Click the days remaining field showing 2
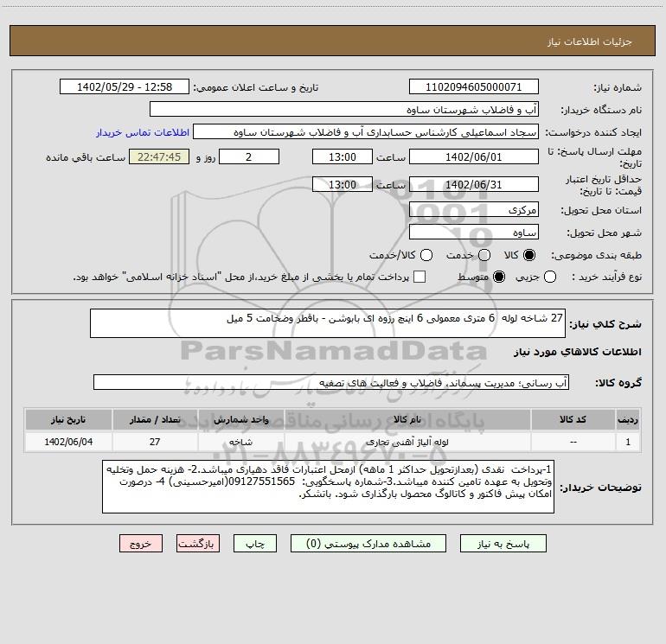Viewport: 666px width, 644px height. click(x=249, y=156)
